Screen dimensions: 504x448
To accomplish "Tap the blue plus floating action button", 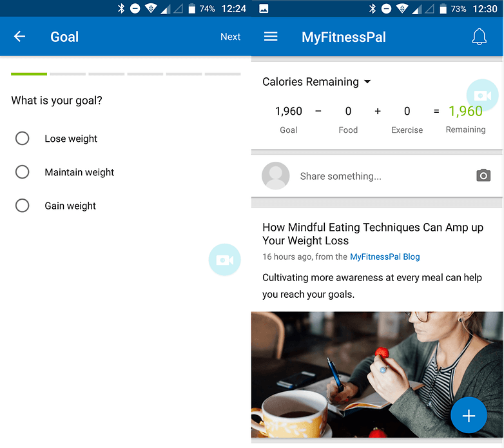I will click(x=469, y=416).
